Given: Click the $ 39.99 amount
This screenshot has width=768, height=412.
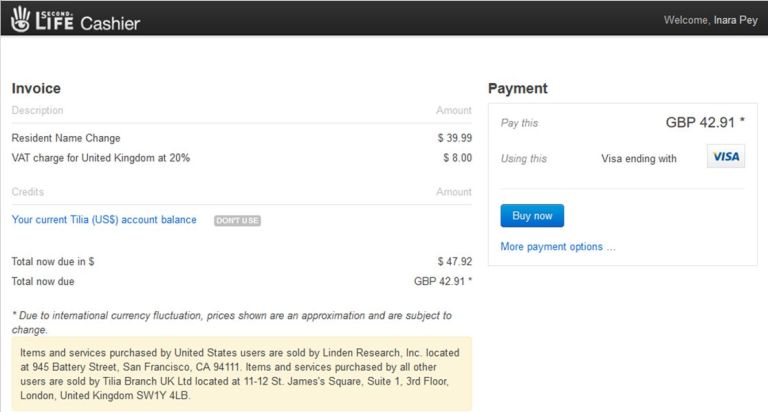Looking at the screenshot, I should (454, 138).
